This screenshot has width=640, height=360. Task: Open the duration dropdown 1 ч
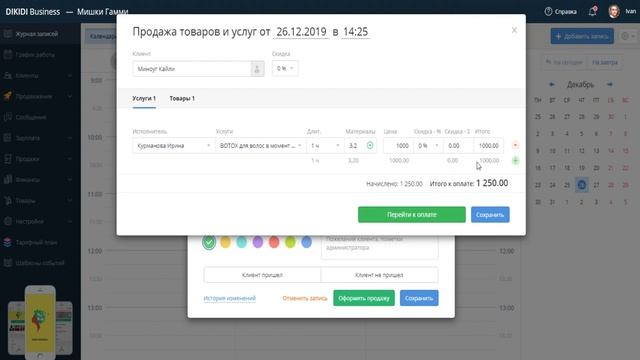[x=325, y=146]
